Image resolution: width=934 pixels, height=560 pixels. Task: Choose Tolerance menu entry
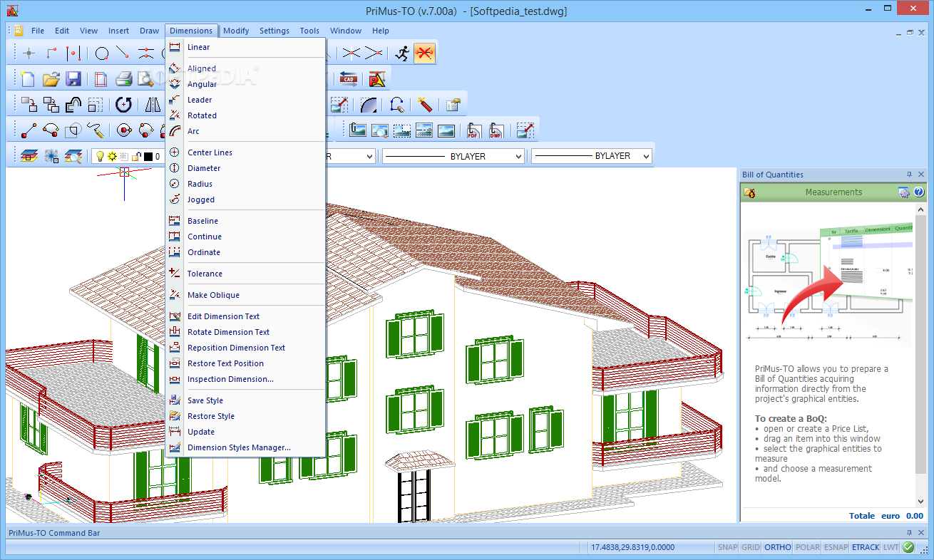tap(245, 274)
